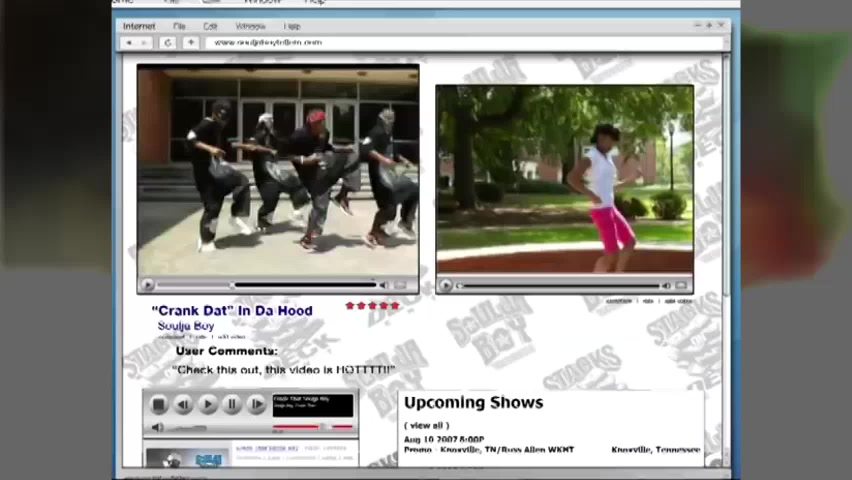
Task: Reload the page with the refresh icon
Action: 167,42
